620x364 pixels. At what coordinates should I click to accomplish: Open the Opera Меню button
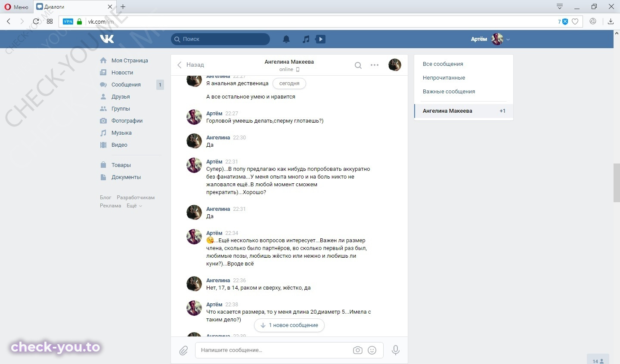tap(16, 6)
